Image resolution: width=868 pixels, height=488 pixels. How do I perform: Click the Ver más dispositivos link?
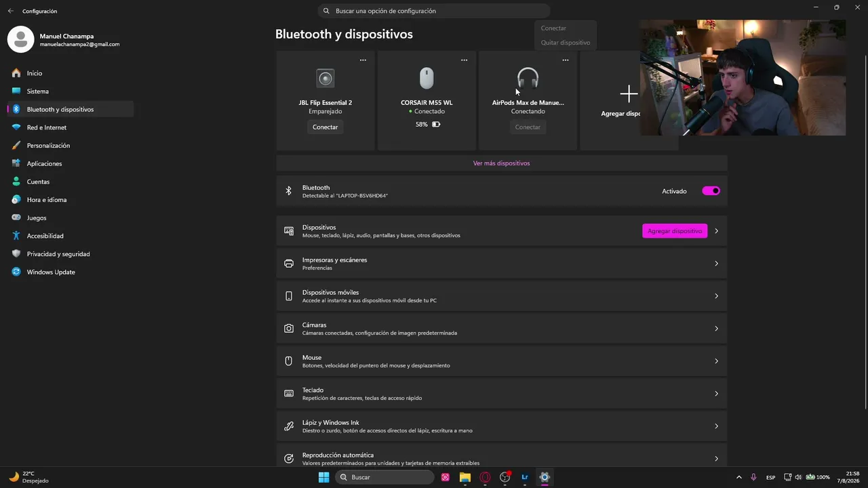(x=501, y=163)
